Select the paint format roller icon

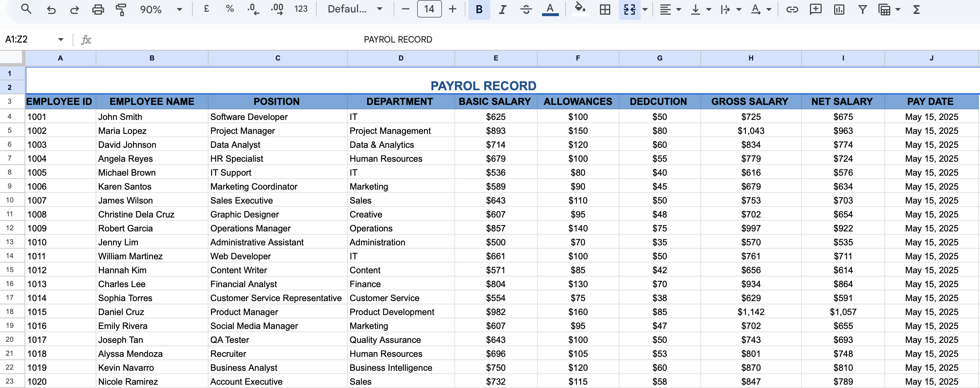click(x=121, y=9)
